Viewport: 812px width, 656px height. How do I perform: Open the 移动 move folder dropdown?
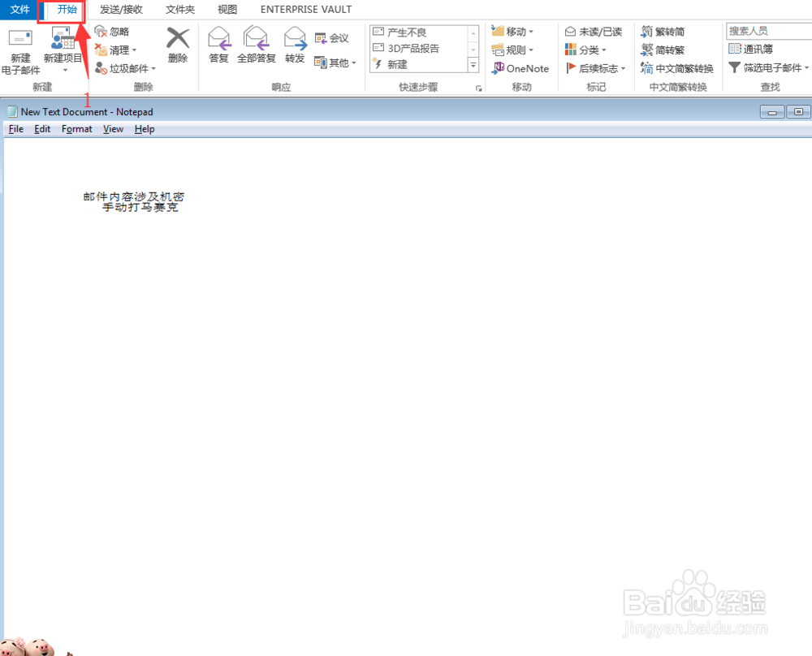(x=512, y=32)
